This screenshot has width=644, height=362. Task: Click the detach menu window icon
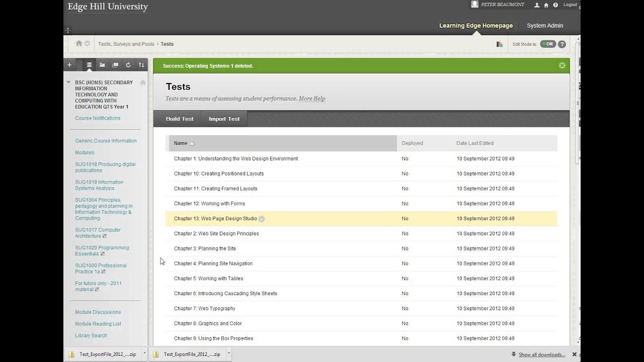point(115,65)
